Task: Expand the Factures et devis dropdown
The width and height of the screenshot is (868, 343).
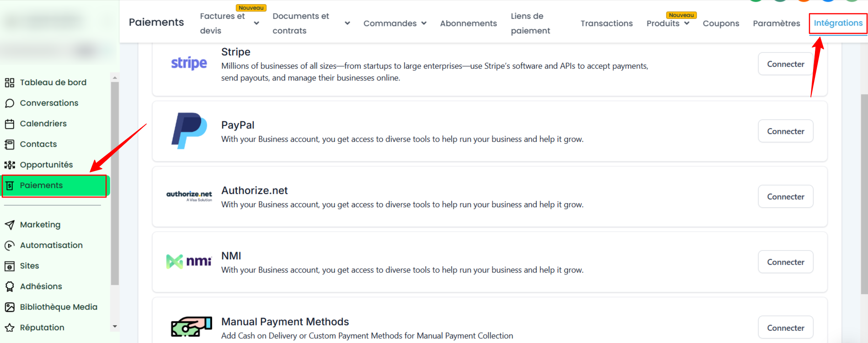Action: click(x=257, y=23)
